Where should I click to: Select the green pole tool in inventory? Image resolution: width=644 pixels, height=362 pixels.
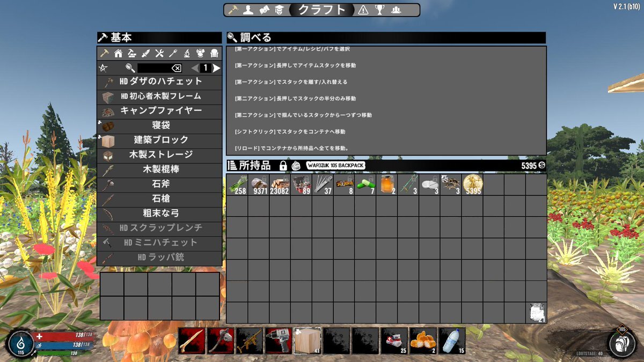[408, 184]
